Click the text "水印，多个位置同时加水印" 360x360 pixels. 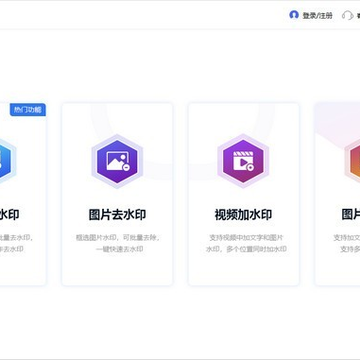tap(246, 249)
